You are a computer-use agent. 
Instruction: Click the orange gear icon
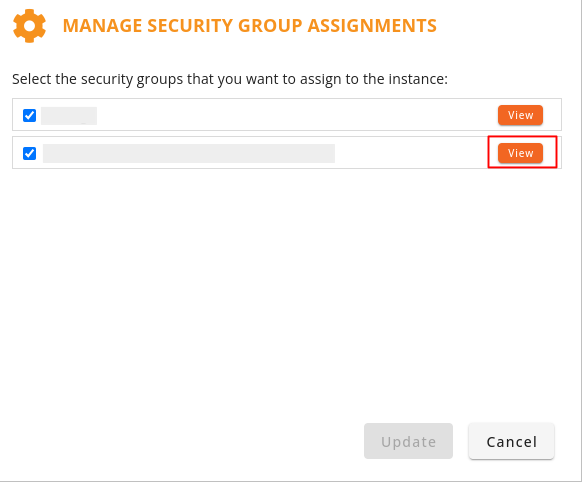pos(29,26)
